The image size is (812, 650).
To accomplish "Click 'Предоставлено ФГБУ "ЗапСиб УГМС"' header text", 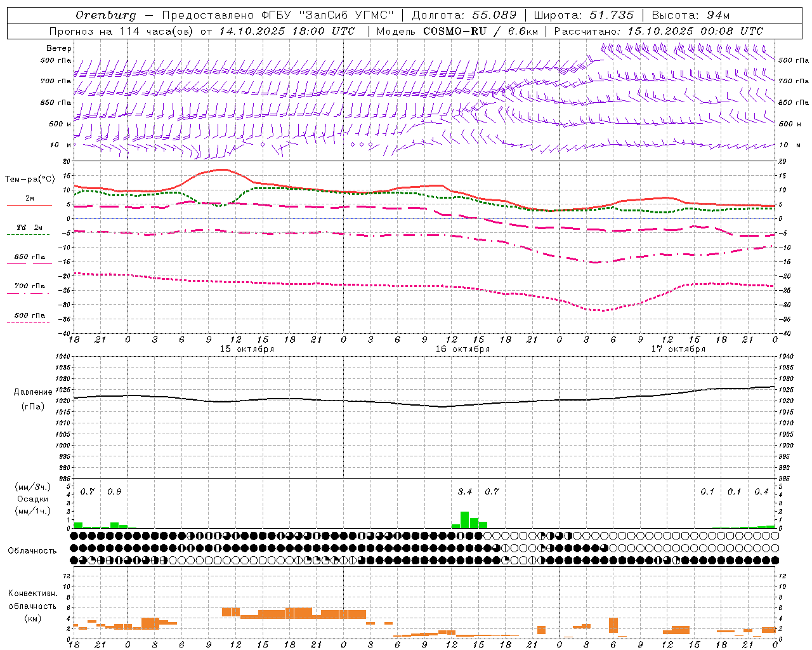I will [x=278, y=15].
